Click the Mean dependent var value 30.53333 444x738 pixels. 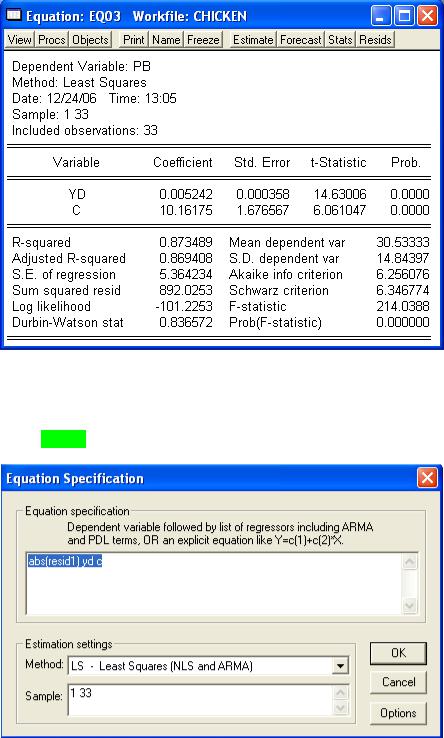[x=403, y=243]
